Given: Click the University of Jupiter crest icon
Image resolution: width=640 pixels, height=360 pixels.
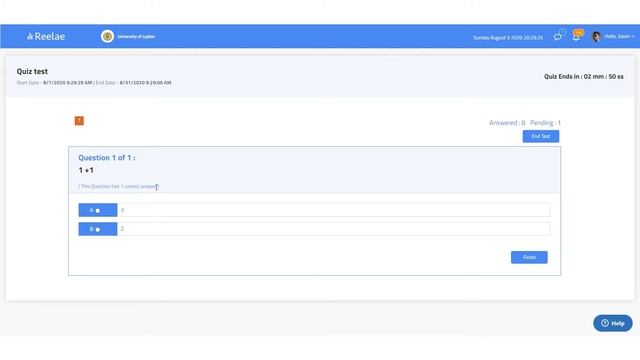Looking at the screenshot, I should (107, 36).
